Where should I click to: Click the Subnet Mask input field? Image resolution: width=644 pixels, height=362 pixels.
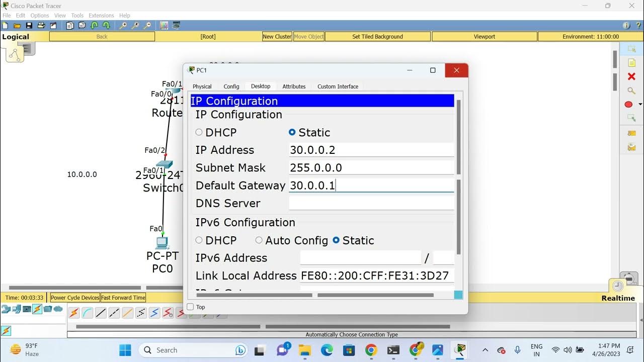(x=371, y=167)
